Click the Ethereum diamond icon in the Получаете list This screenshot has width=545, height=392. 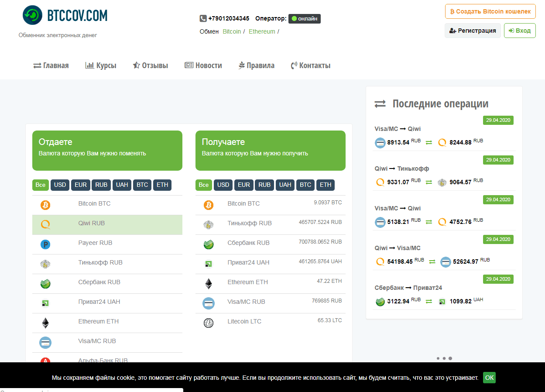[209, 284]
